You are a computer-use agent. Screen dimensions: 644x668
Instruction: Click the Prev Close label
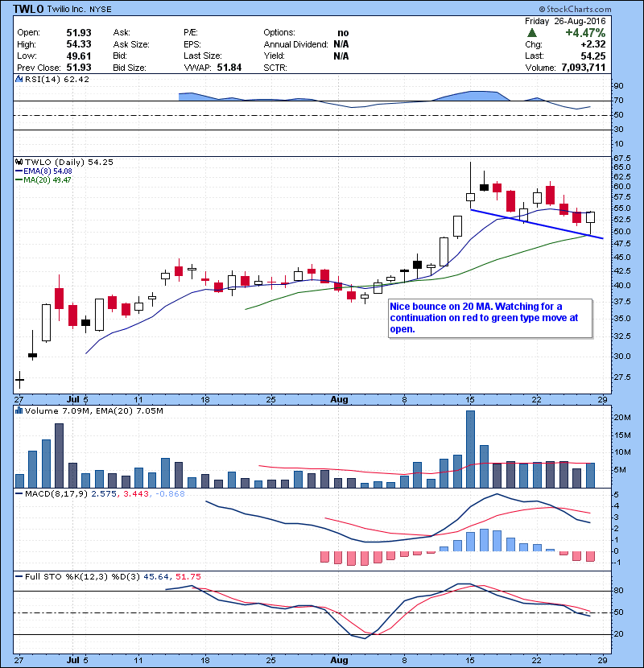point(39,68)
